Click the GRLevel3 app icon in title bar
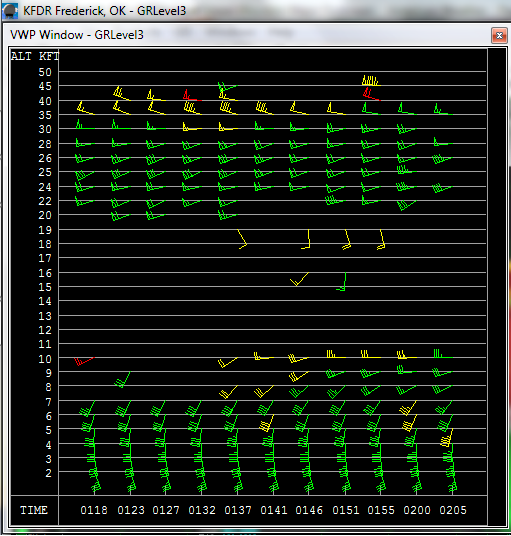This screenshot has width=511, height=536. click(10, 10)
